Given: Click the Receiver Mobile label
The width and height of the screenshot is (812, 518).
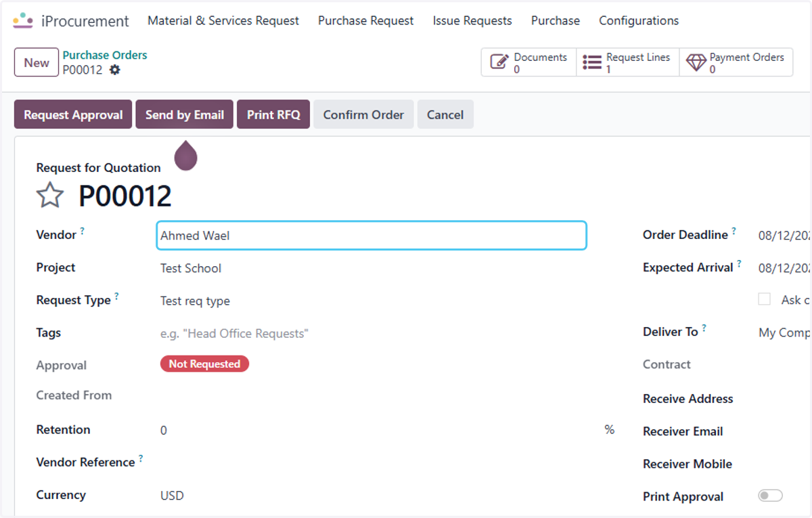Looking at the screenshot, I should [x=687, y=464].
